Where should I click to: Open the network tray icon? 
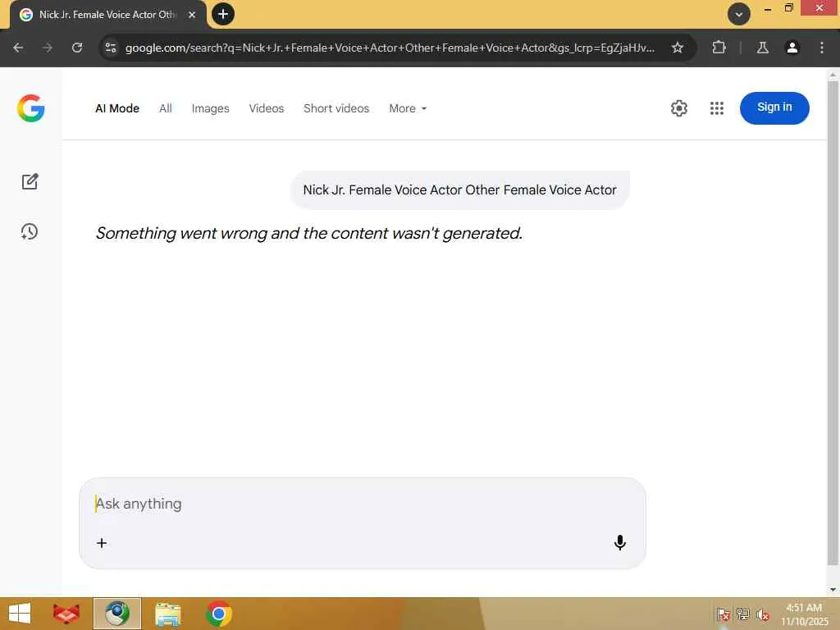(742, 614)
